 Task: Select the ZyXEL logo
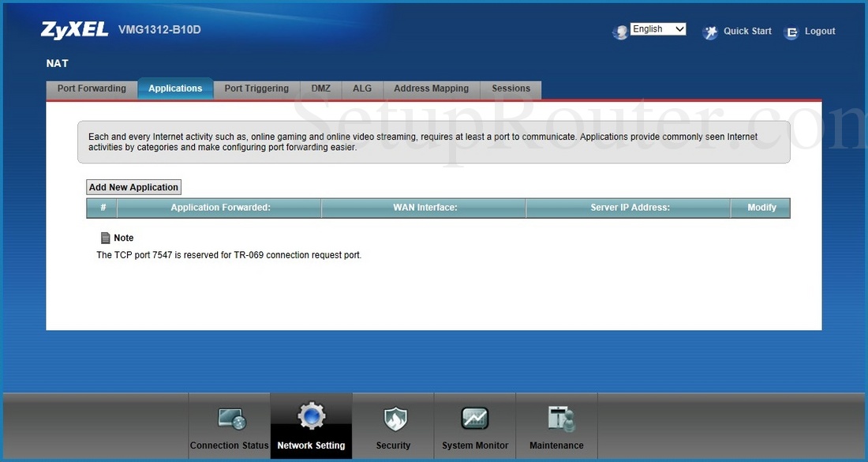point(74,29)
